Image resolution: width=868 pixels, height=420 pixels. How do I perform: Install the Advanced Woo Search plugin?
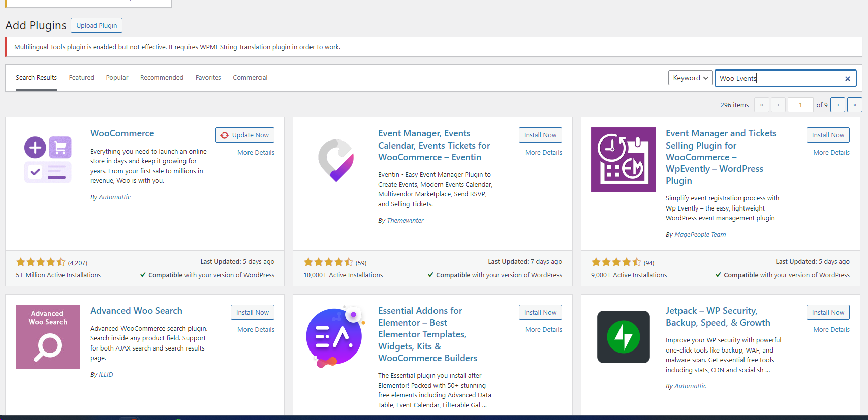tap(253, 312)
